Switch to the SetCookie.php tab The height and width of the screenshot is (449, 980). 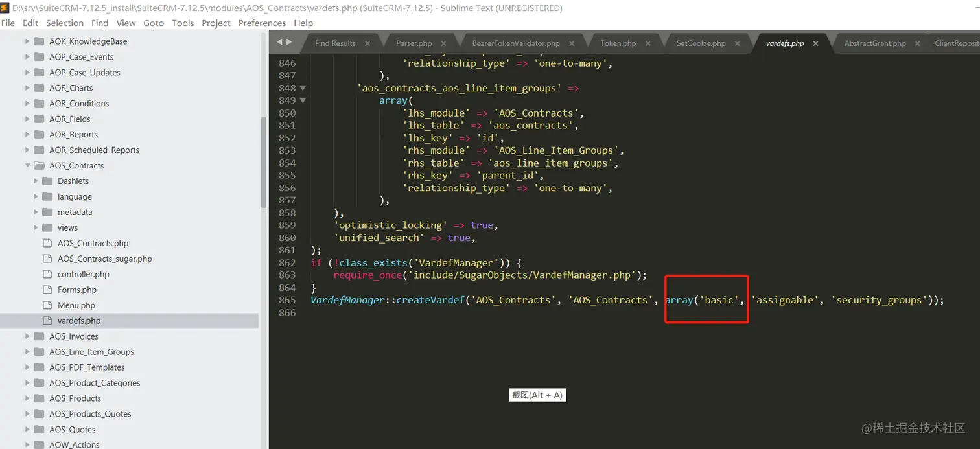[701, 43]
